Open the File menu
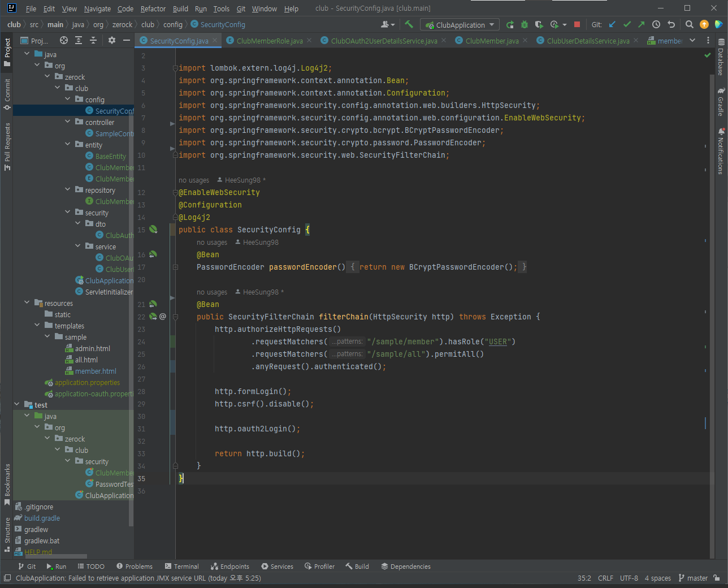This screenshot has height=588, width=728. point(31,8)
